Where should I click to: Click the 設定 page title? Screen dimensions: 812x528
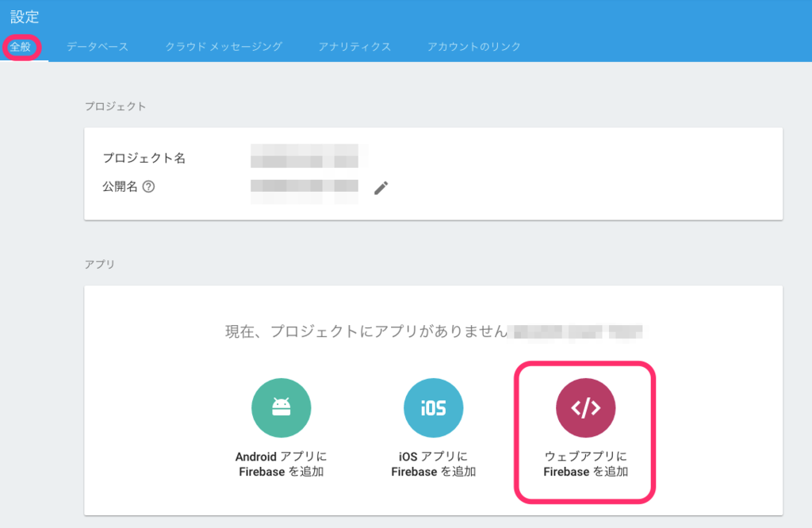pos(25,17)
